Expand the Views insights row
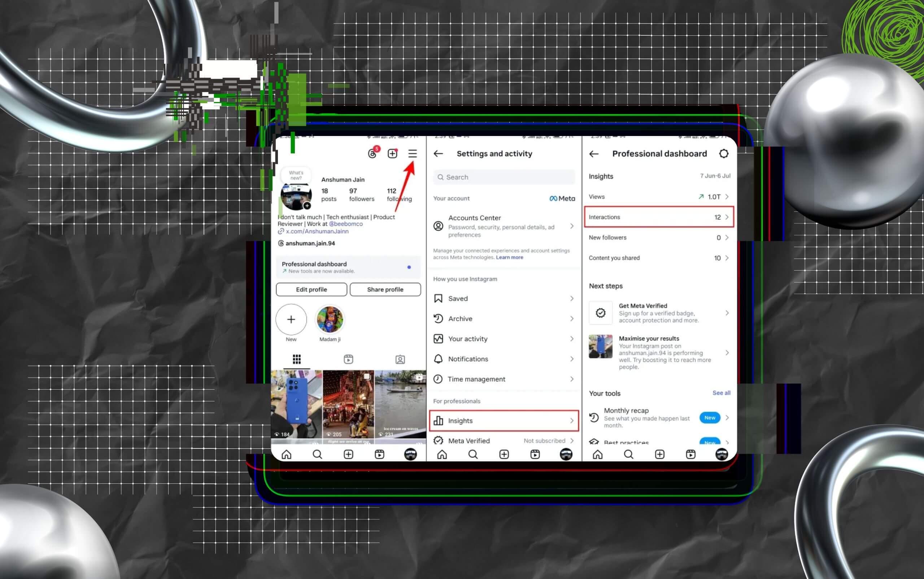The image size is (924, 579). click(x=658, y=197)
